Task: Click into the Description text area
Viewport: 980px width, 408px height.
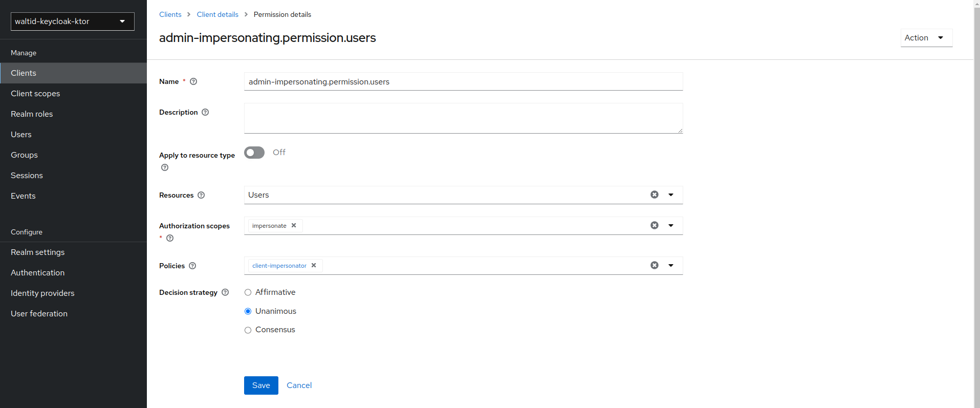Action: click(463, 118)
